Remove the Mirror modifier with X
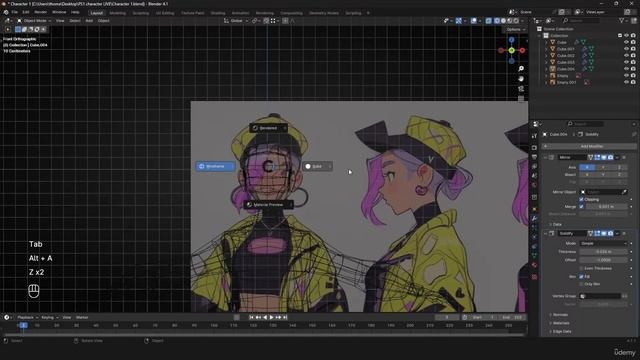The width and height of the screenshot is (640, 360). pyautogui.click(x=624, y=157)
